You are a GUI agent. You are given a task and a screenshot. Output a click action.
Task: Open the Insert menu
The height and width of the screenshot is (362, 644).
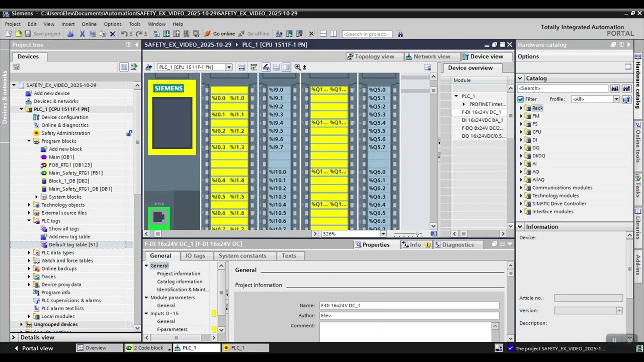click(x=68, y=24)
